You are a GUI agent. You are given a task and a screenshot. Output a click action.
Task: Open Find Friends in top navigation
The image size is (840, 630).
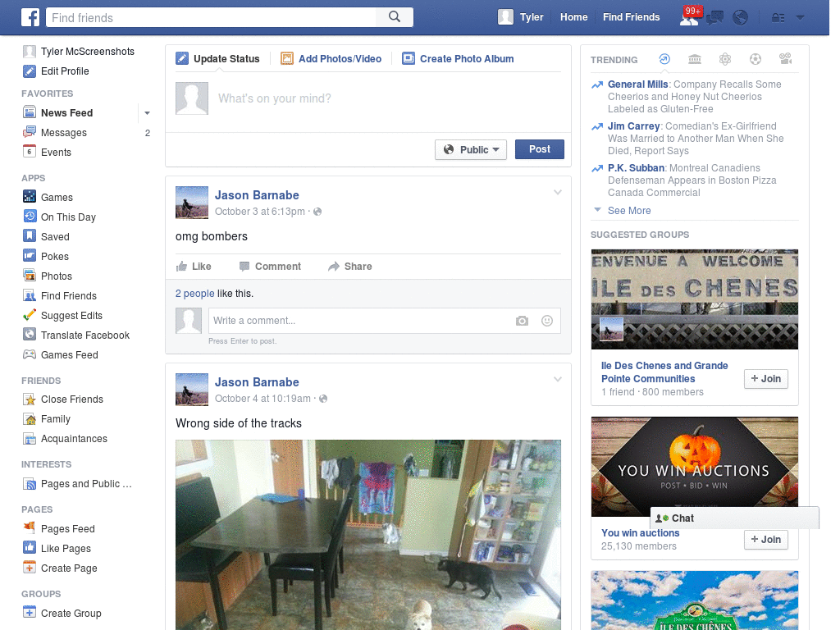pyautogui.click(x=631, y=17)
